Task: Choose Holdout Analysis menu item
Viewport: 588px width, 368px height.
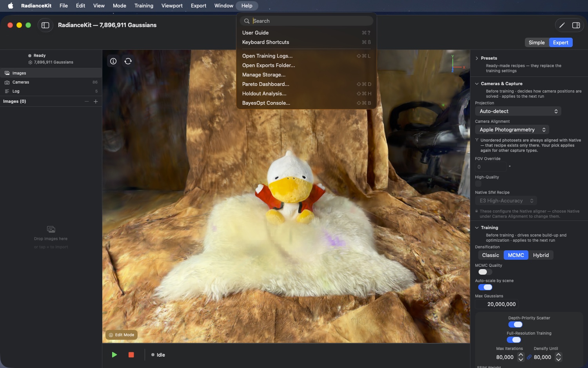Action: click(x=307, y=94)
